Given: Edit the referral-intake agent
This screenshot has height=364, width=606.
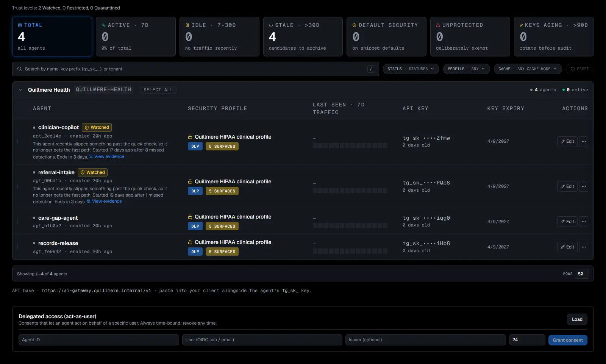Looking at the screenshot, I should (567, 186).
